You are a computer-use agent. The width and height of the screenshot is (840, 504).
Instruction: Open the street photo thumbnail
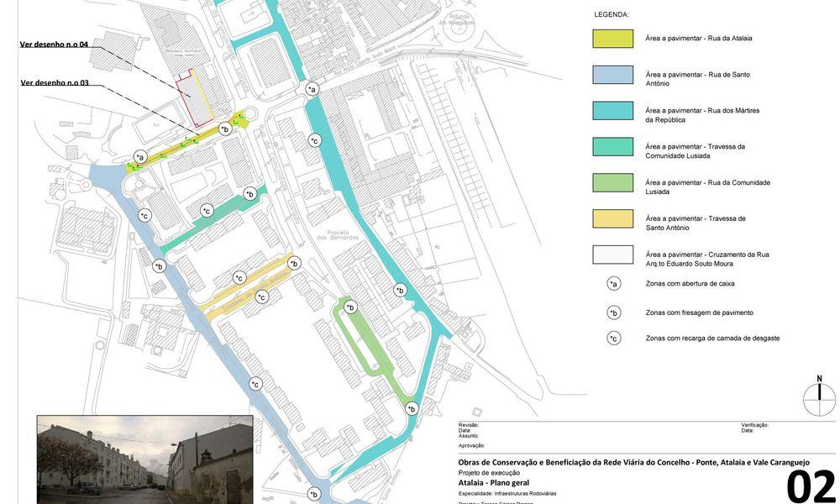point(144,459)
